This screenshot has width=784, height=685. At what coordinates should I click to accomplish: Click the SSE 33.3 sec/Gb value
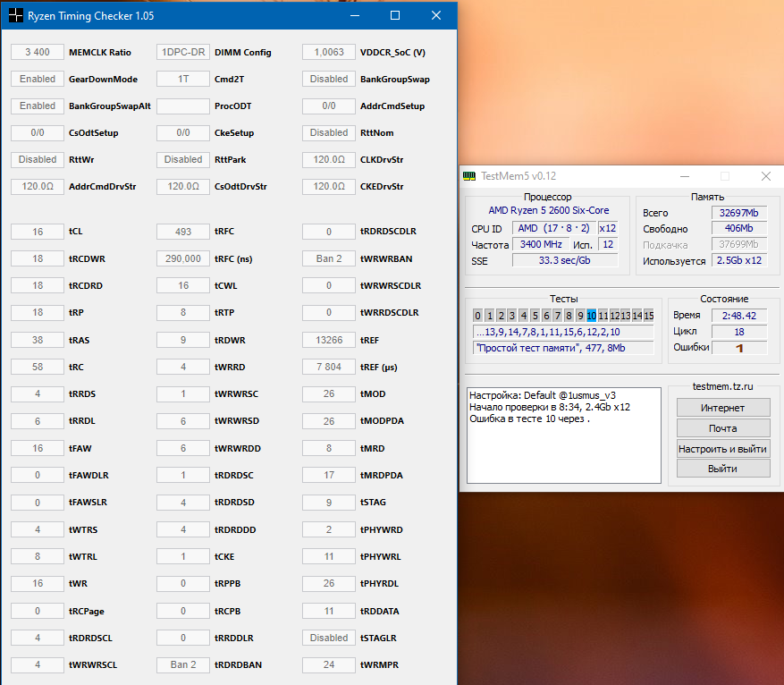(564, 260)
